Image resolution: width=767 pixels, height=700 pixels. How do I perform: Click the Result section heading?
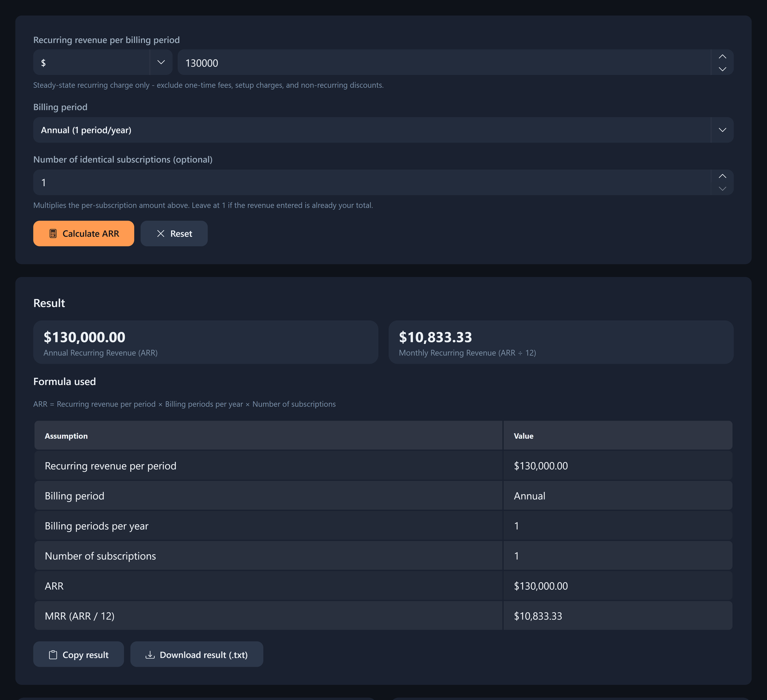pos(49,303)
